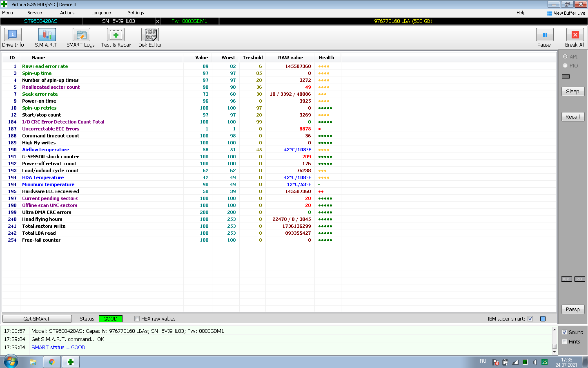Click the x beside the serial number
The image size is (588, 368).
(x=158, y=21)
